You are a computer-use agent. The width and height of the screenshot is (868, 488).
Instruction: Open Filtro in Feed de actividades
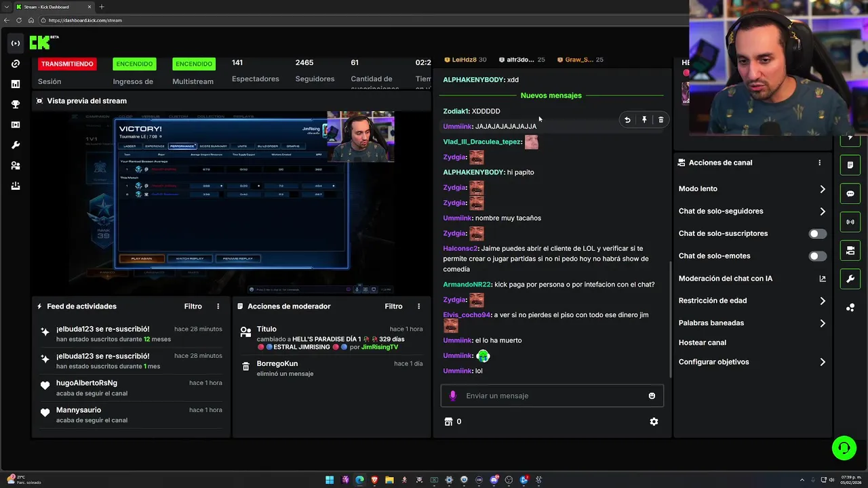[x=193, y=306]
